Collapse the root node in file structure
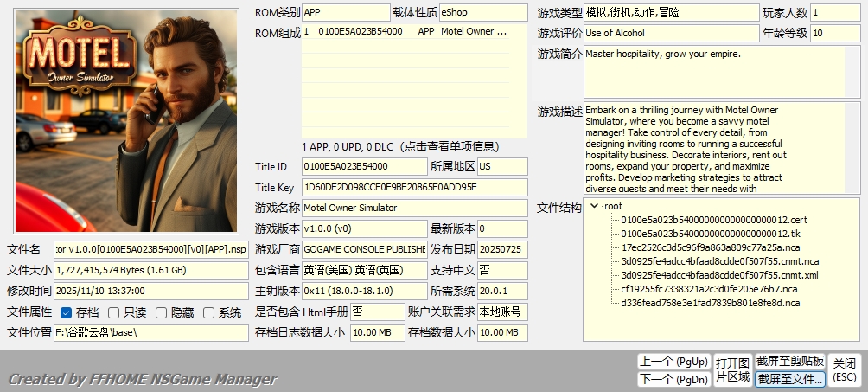 (595, 206)
